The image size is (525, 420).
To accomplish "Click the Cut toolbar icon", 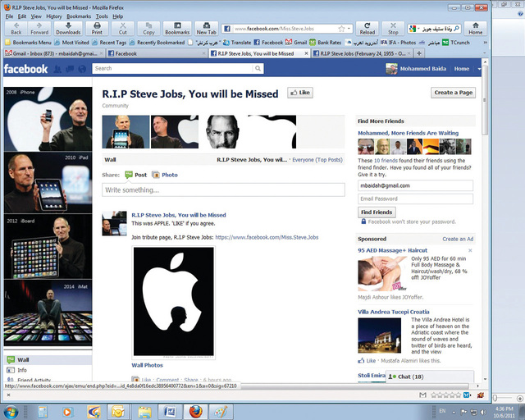I will pos(123,29).
